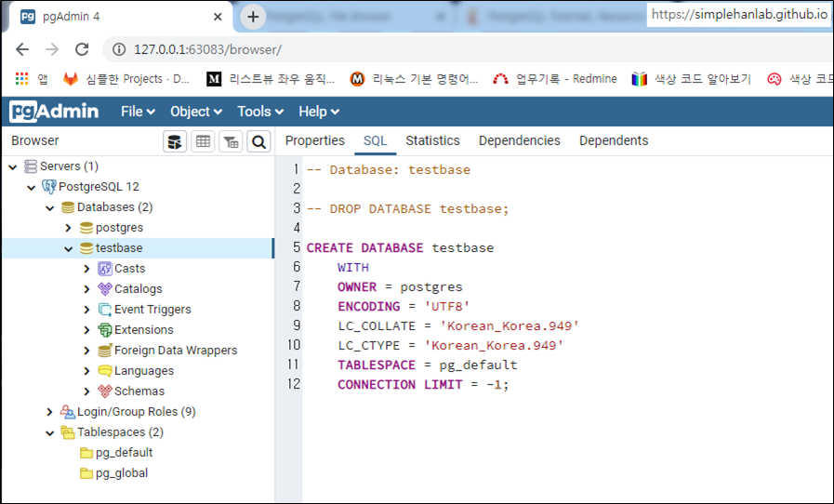Click the Languages speech bubble icon
The image size is (834, 504).
105,371
